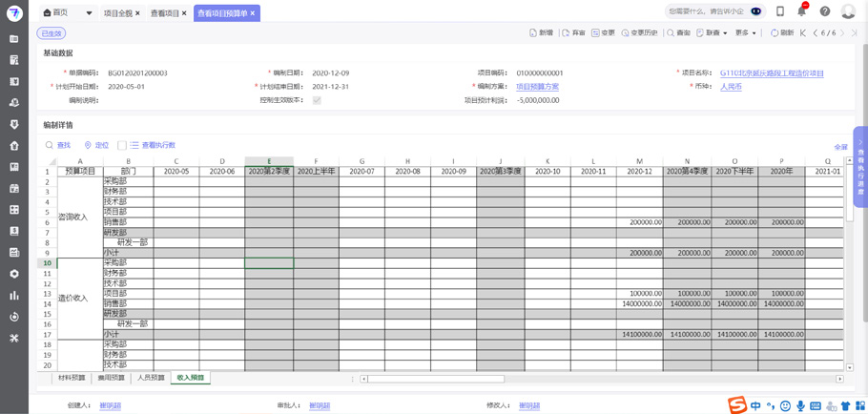Click the 定位 locate pin icon

88,145
